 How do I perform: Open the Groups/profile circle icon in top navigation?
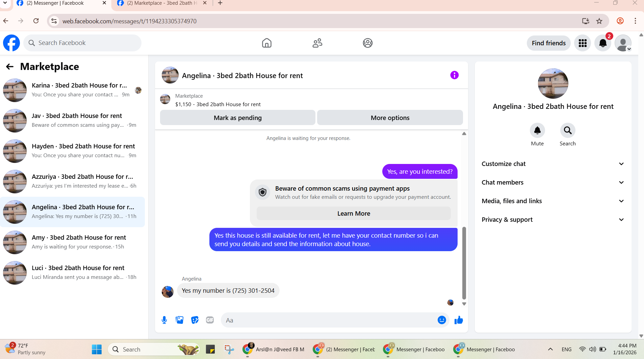367,43
